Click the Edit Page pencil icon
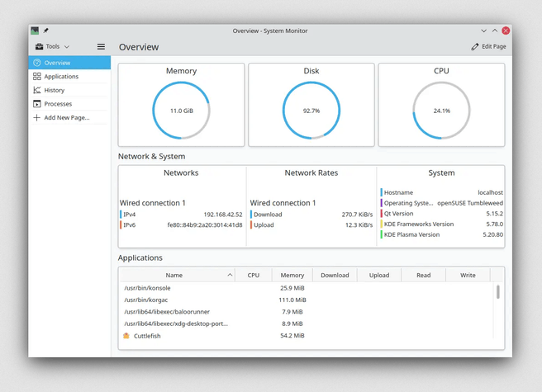 [475, 46]
